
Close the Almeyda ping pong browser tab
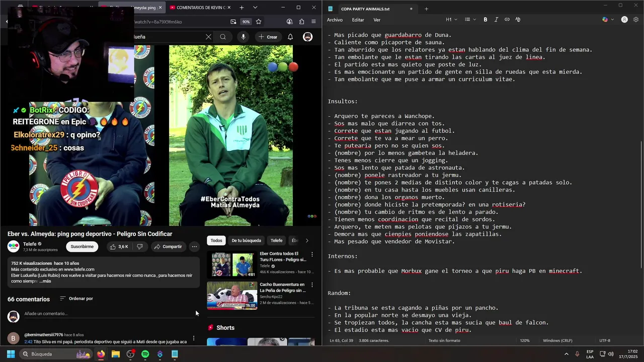(x=160, y=8)
